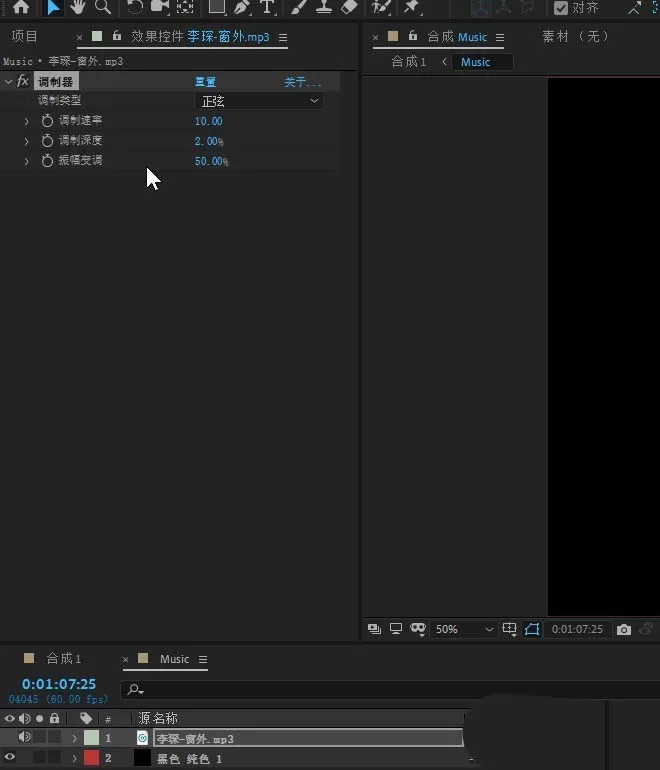Open the Effect Controls panel menu
This screenshot has height=770, width=660.
click(283, 37)
